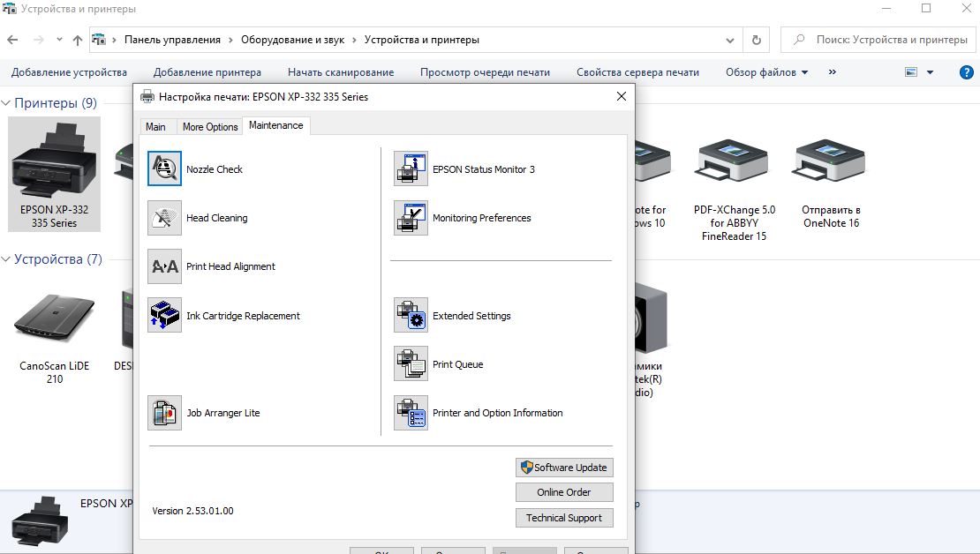Screen dimensions: 980x554
Task: Go up one folder level
Action: pos(78,40)
